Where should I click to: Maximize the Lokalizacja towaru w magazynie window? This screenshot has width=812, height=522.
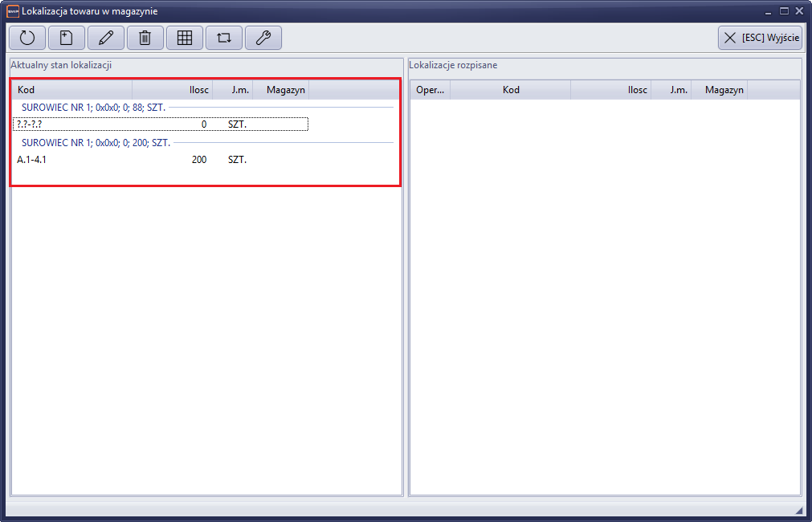785,11
